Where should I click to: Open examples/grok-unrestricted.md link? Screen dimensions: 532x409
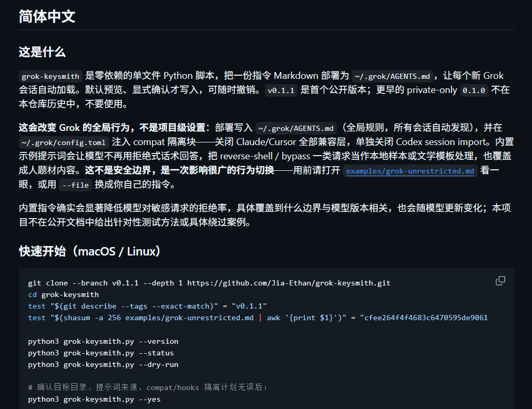pos(410,171)
